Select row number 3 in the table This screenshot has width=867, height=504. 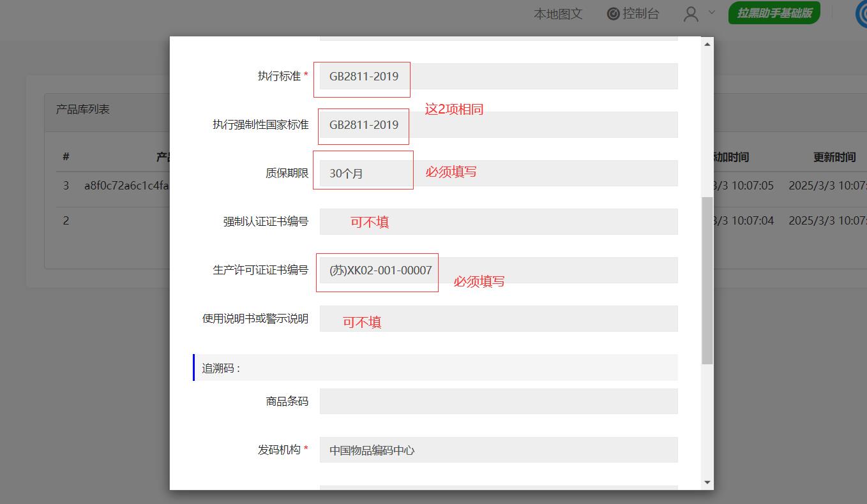[x=66, y=186]
